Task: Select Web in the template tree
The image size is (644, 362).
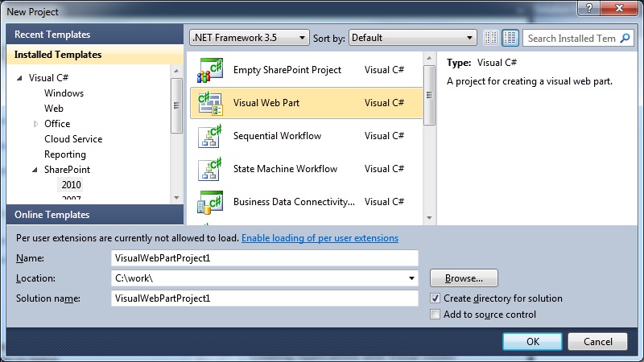Action: [x=54, y=109]
